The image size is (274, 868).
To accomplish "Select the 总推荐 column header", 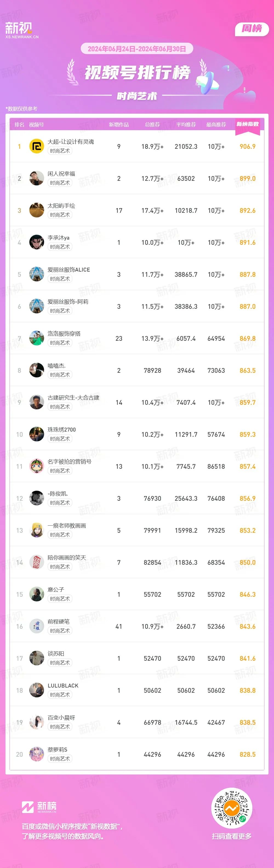I will pos(152,125).
